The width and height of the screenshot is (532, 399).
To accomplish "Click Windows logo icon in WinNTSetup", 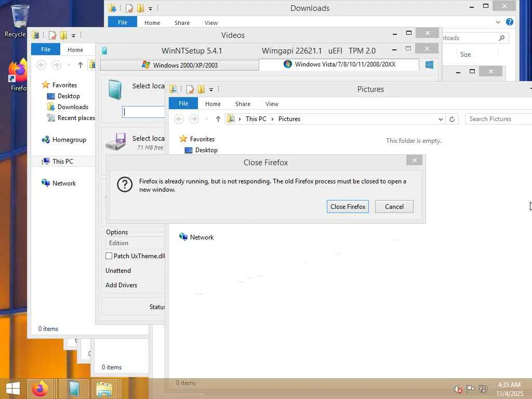I will point(429,64).
